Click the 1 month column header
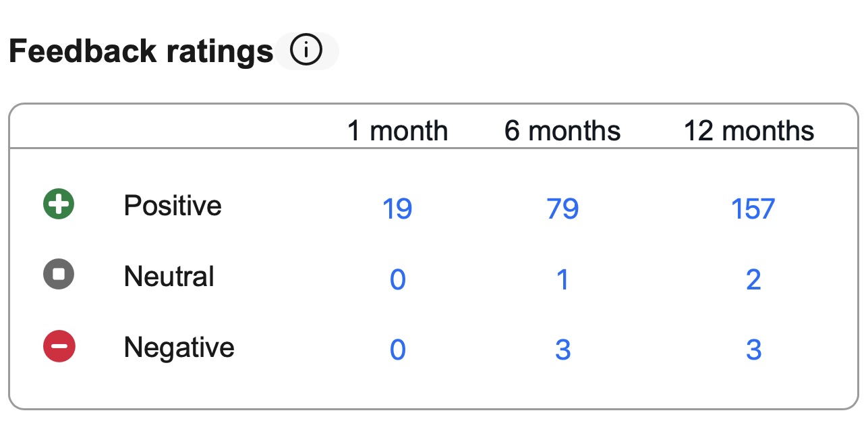Screen dimensions: 868x444 (x=397, y=130)
